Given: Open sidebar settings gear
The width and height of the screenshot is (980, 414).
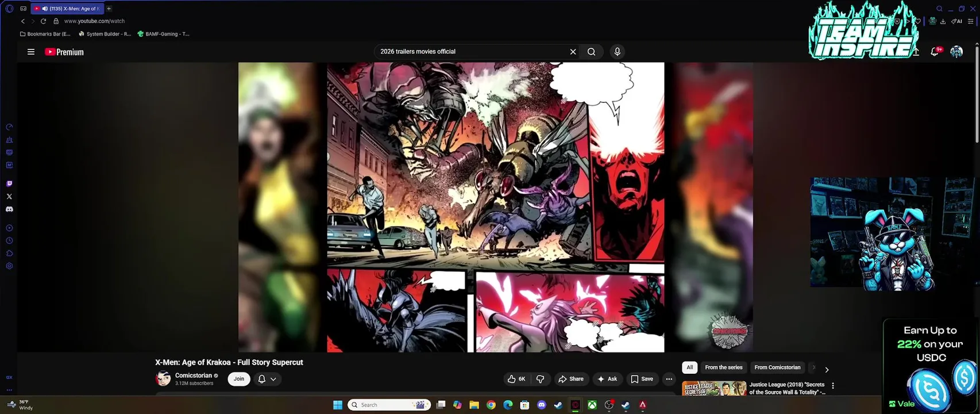Looking at the screenshot, I should [9, 266].
